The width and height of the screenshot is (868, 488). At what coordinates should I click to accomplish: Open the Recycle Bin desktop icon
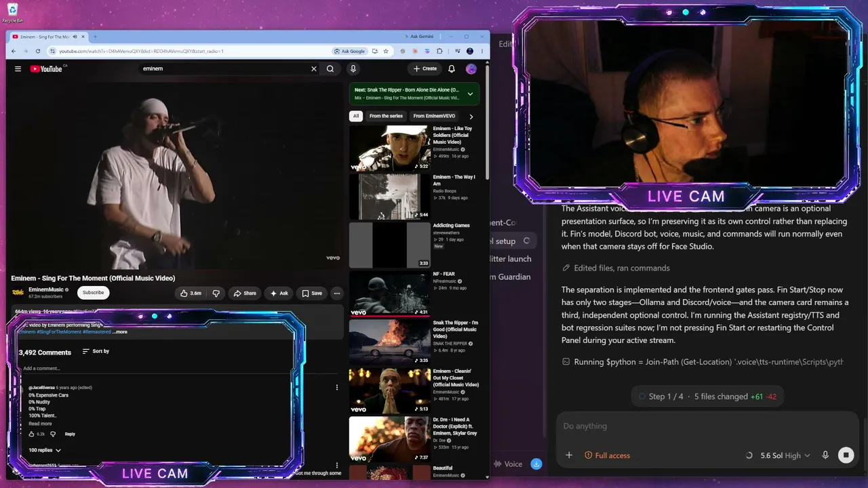[12, 12]
